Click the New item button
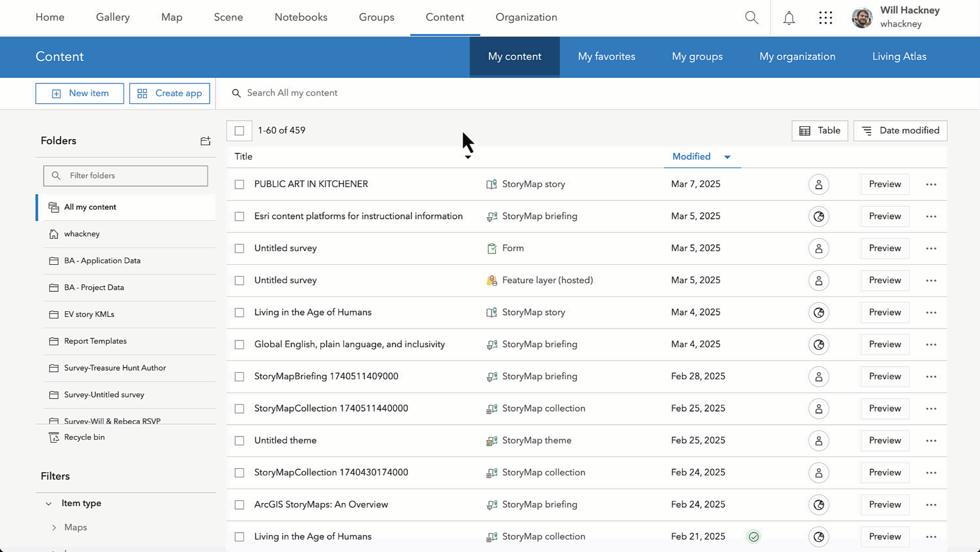Image resolution: width=980 pixels, height=552 pixels. (x=79, y=93)
